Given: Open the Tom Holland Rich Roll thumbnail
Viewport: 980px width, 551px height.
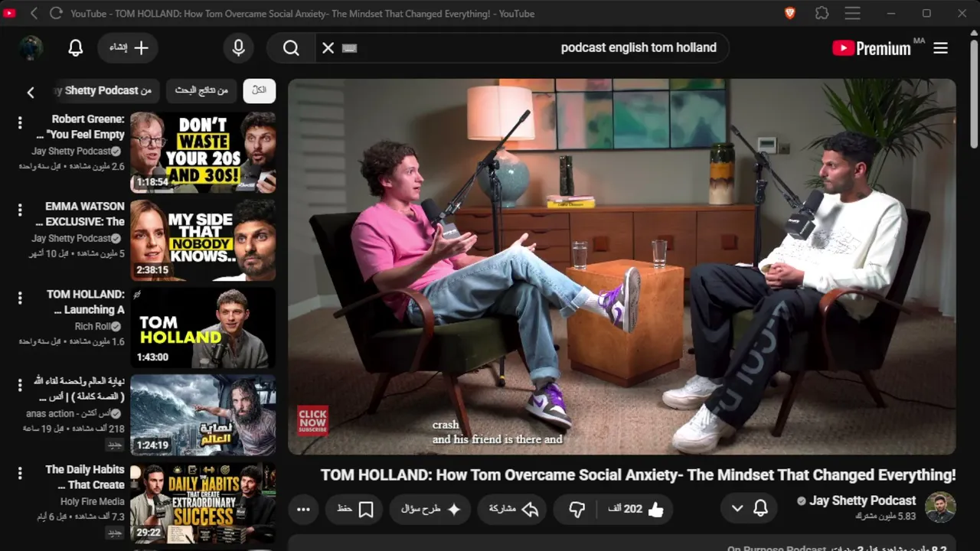Looking at the screenshot, I should 203,328.
